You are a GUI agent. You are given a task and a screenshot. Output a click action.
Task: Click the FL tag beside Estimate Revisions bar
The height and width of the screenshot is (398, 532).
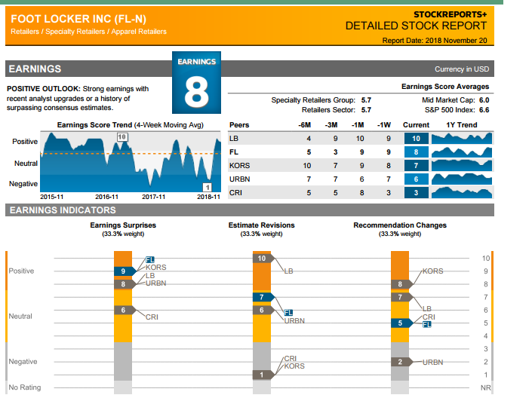[288, 313]
